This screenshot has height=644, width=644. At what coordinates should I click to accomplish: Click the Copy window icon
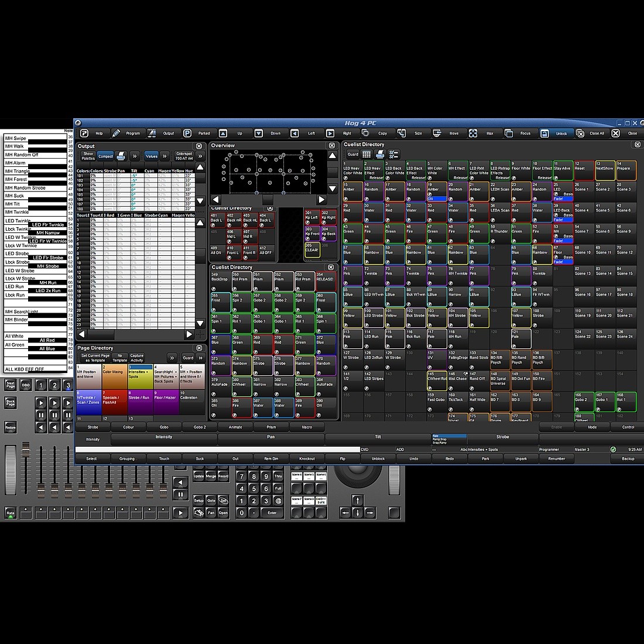tap(365, 133)
